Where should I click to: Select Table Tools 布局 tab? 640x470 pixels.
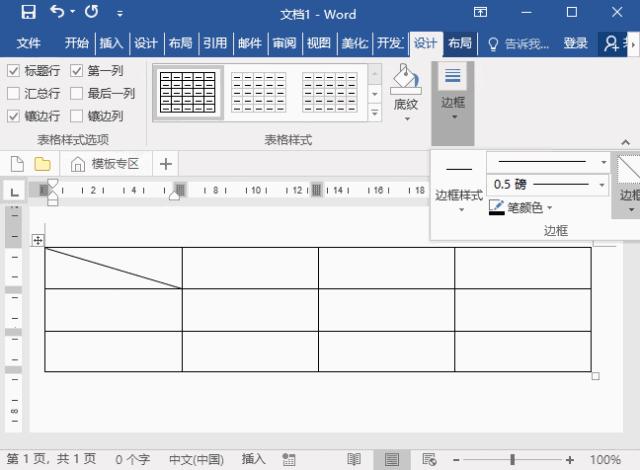pyautogui.click(x=460, y=43)
